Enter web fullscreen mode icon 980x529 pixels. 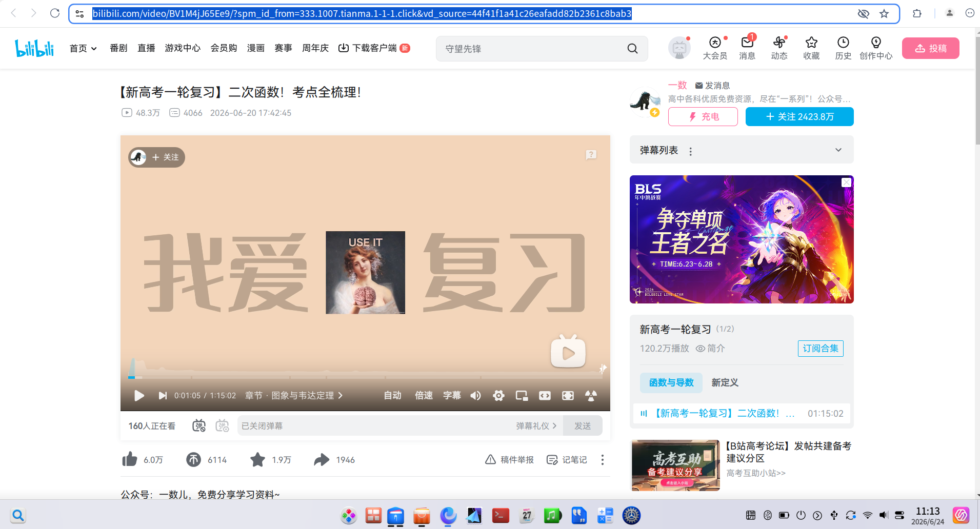(x=568, y=396)
